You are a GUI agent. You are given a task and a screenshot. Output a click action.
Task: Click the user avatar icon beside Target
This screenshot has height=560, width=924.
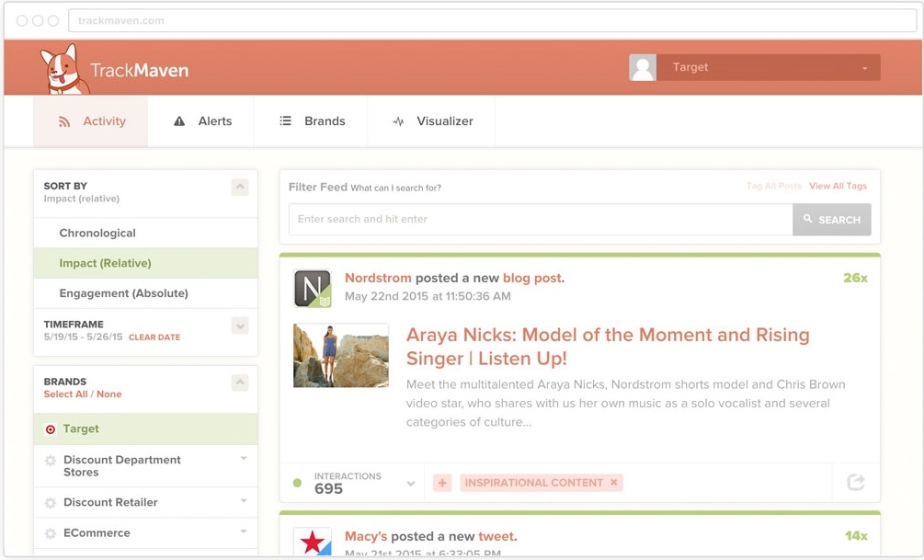[643, 67]
